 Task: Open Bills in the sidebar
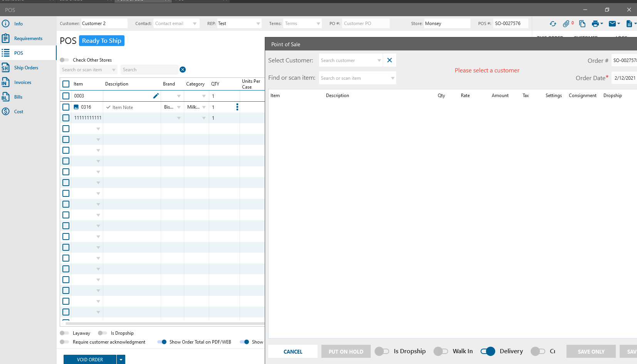click(18, 97)
